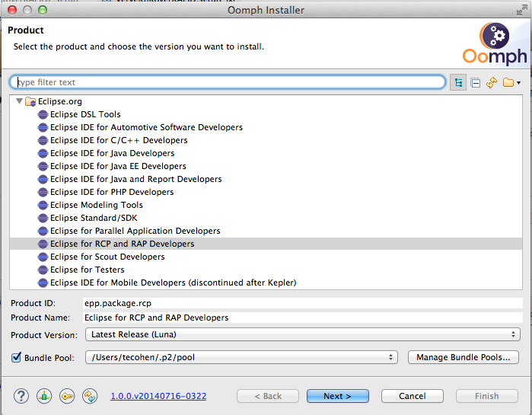Click the network proxy settings icon
The height and width of the screenshot is (415, 532).
[44, 396]
